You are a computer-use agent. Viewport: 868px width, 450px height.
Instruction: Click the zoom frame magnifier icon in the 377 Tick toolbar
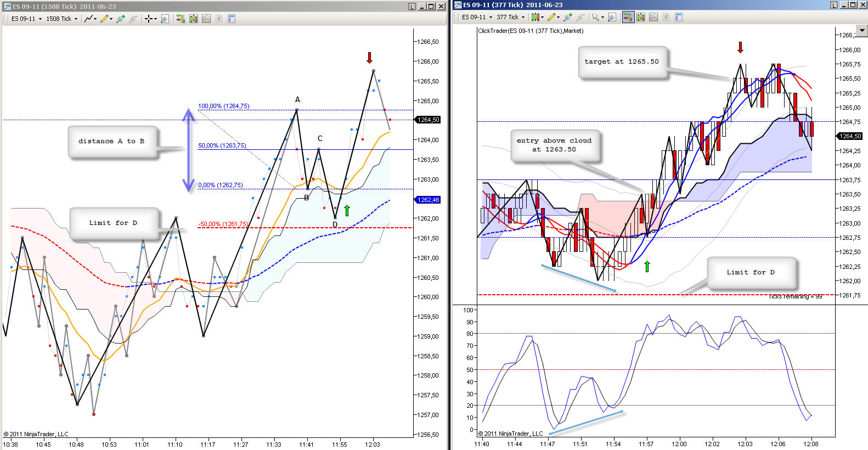point(612,17)
